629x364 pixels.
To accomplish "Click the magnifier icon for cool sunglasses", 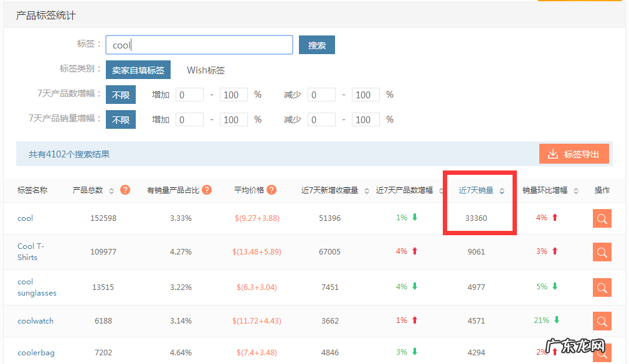I will [x=601, y=287].
